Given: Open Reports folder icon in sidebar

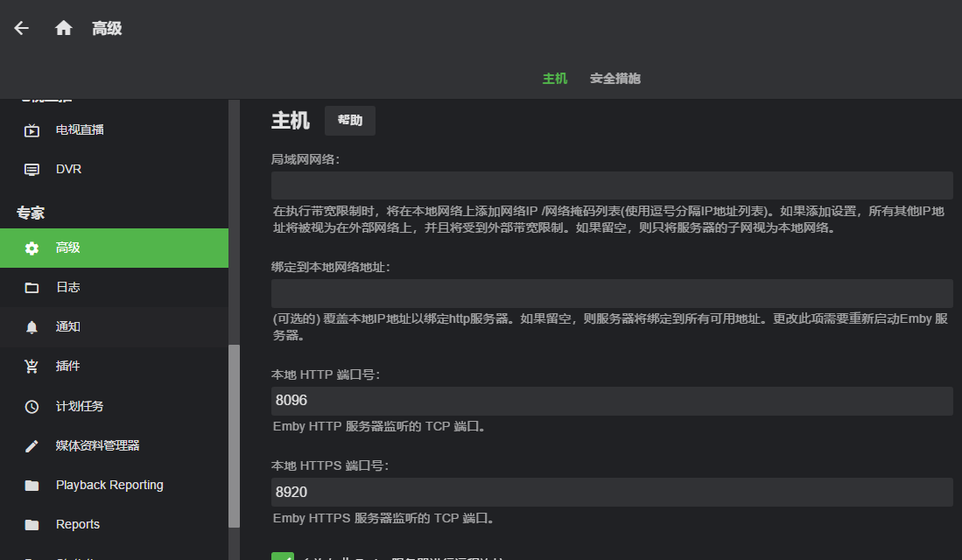Looking at the screenshot, I should pos(32,525).
